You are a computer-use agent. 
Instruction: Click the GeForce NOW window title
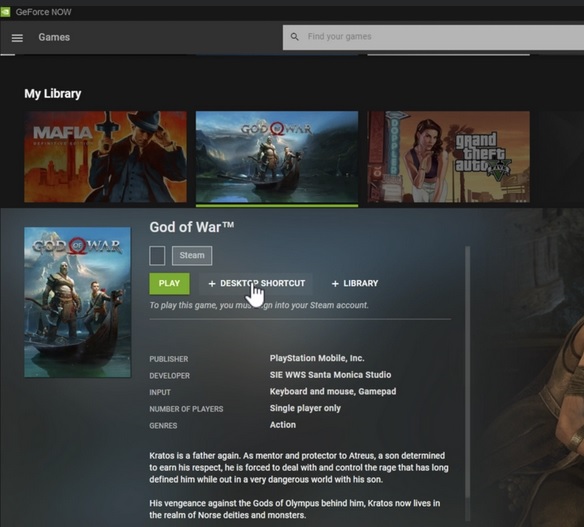pos(44,12)
